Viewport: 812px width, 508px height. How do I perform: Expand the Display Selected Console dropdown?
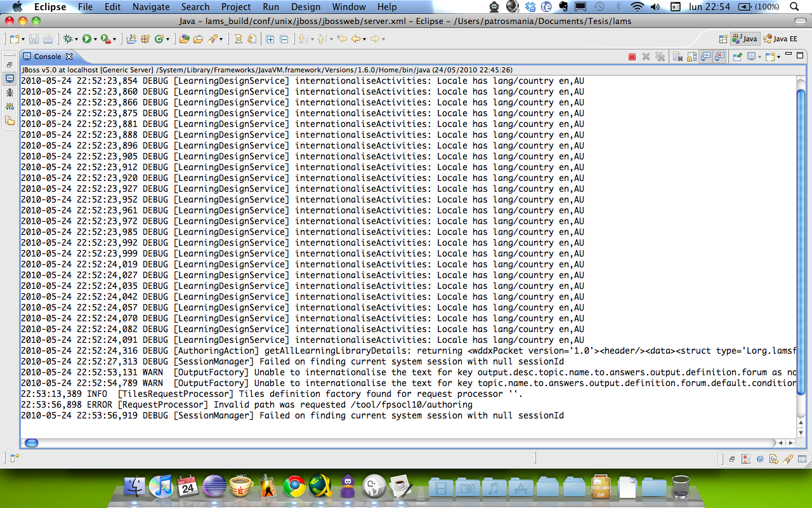point(760,57)
